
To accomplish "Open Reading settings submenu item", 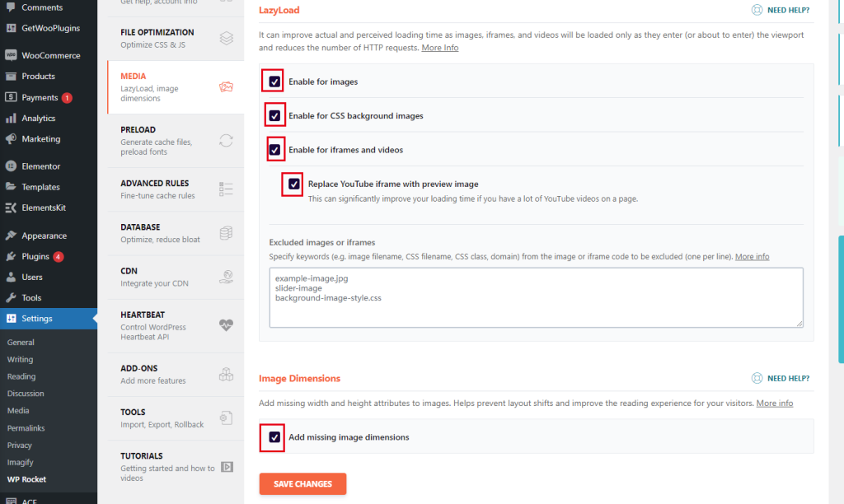I will (x=21, y=376).
